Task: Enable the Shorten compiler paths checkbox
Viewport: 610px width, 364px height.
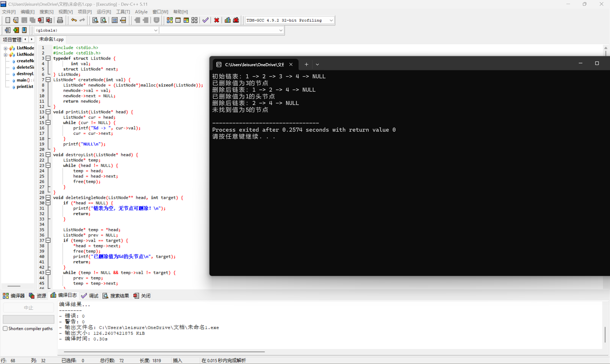Action: pos(5,329)
